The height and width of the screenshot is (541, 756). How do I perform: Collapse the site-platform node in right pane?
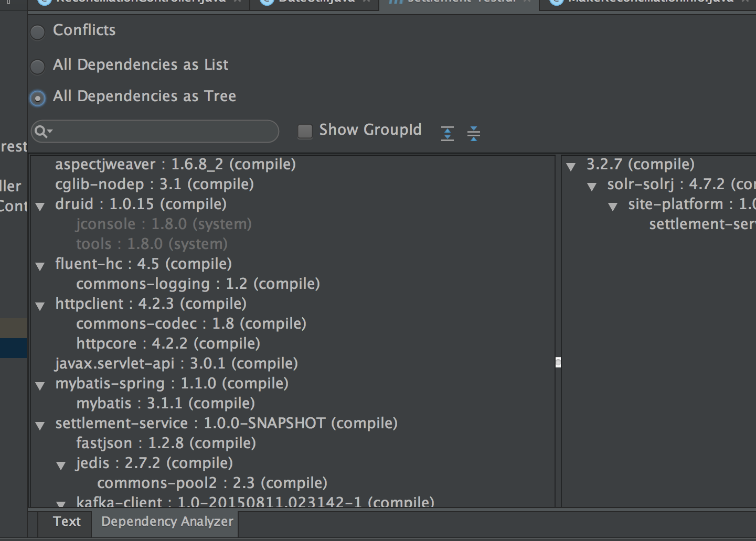[x=613, y=207]
